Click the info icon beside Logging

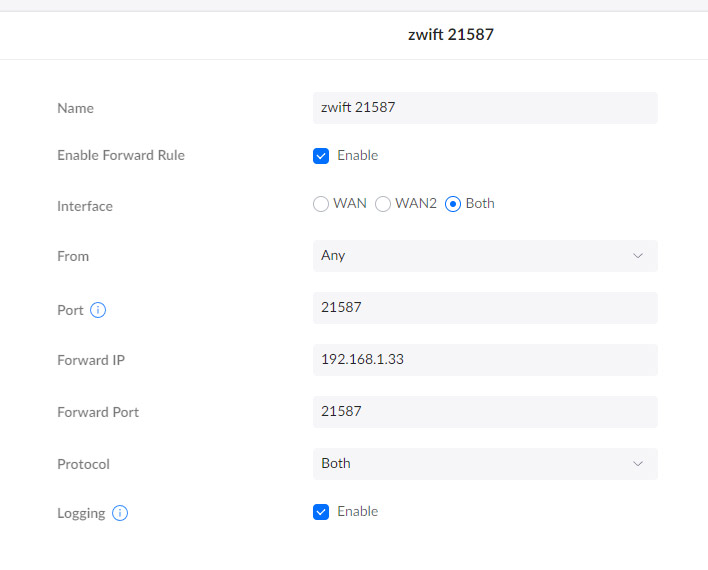point(120,513)
